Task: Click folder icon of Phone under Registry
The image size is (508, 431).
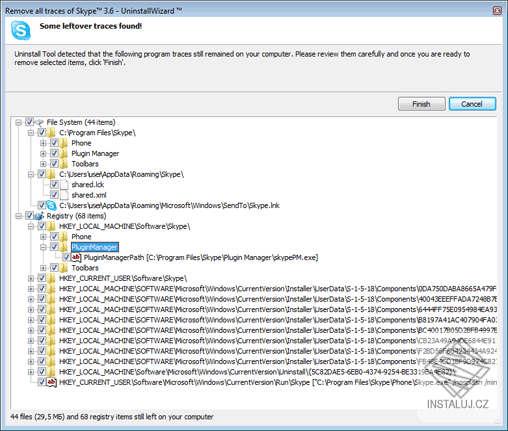Action: (x=64, y=237)
